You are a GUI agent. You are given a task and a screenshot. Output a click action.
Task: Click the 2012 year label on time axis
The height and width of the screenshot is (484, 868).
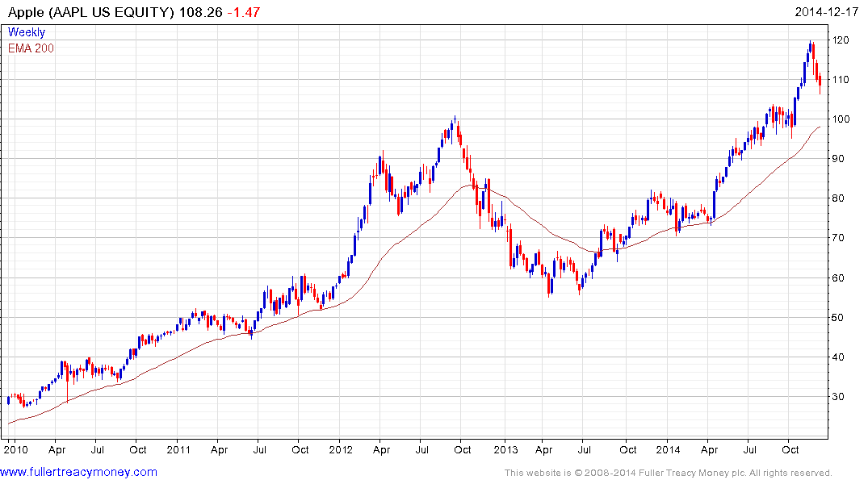point(341,449)
